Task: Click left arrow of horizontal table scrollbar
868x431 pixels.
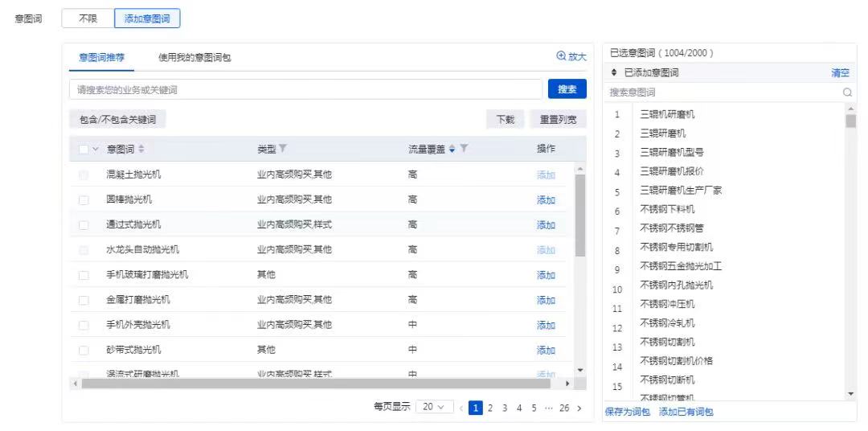Action: point(74,384)
